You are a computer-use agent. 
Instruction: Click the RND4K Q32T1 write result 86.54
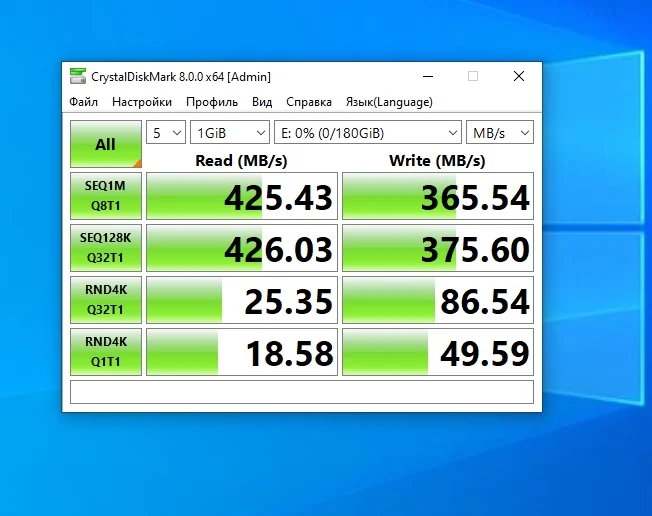pyautogui.click(x=438, y=300)
